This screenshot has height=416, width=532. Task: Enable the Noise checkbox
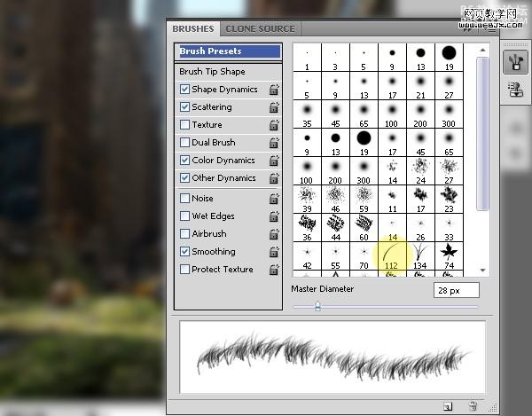(184, 198)
